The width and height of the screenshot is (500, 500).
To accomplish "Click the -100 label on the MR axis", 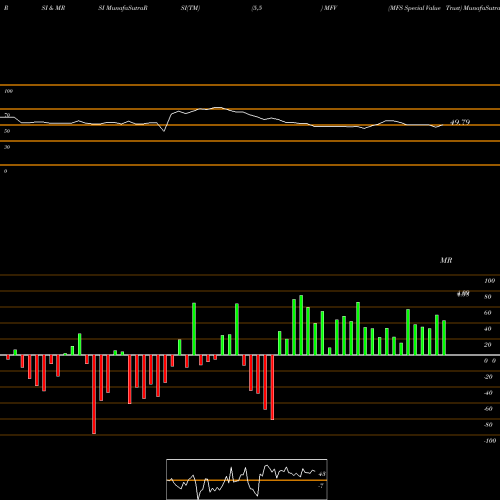I will point(490,441).
